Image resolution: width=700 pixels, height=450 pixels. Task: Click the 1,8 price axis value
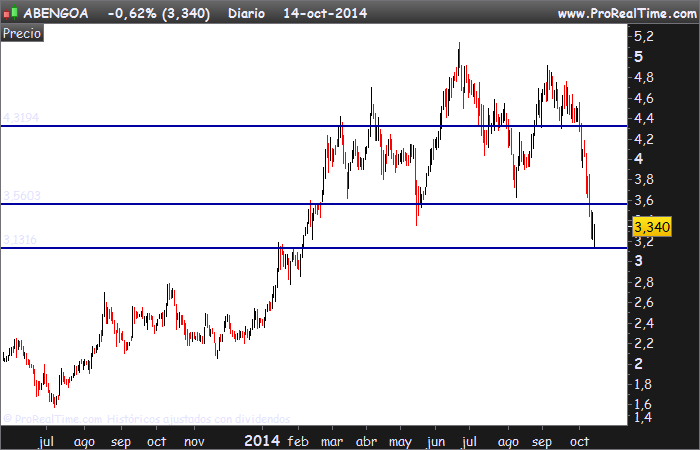click(x=644, y=384)
